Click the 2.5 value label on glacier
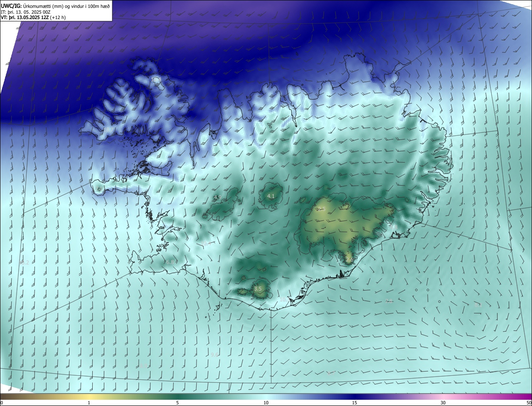Viewport: 532px width, 406px height. click(x=321, y=209)
